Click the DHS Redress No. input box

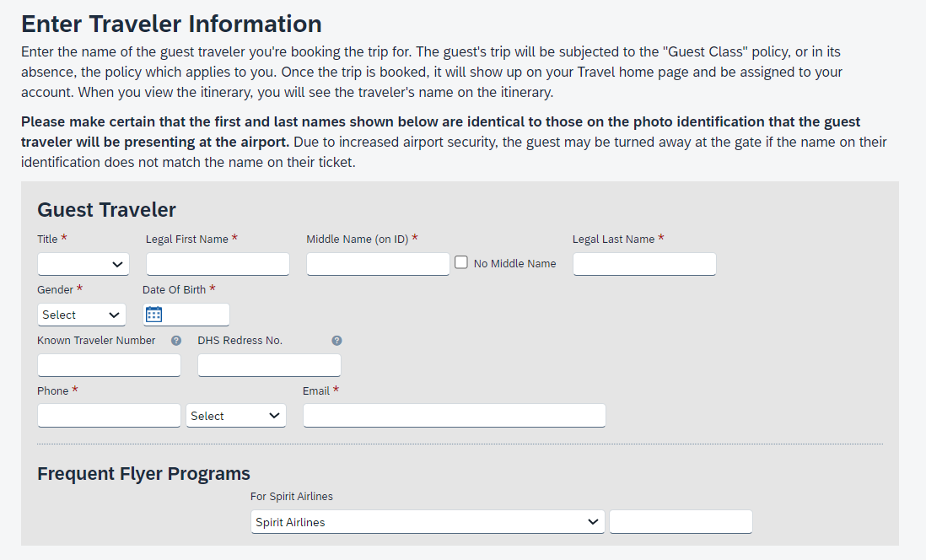point(269,365)
